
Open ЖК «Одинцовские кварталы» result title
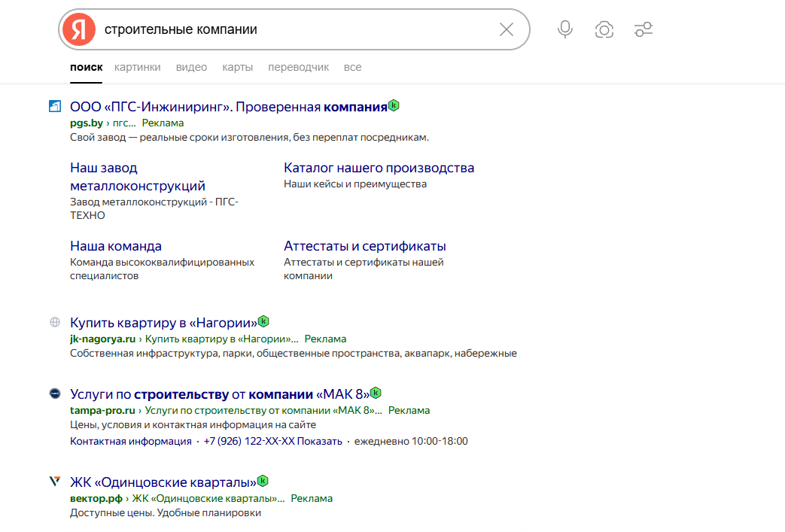click(x=163, y=482)
